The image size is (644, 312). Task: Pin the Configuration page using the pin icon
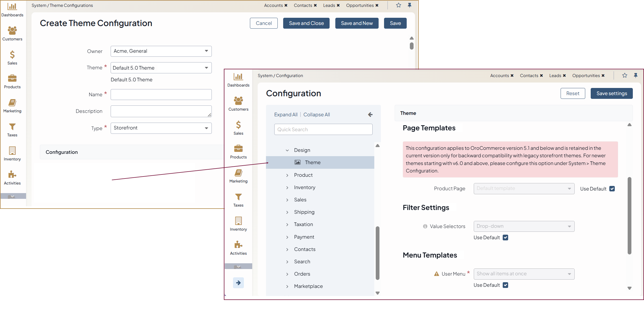coord(635,75)
